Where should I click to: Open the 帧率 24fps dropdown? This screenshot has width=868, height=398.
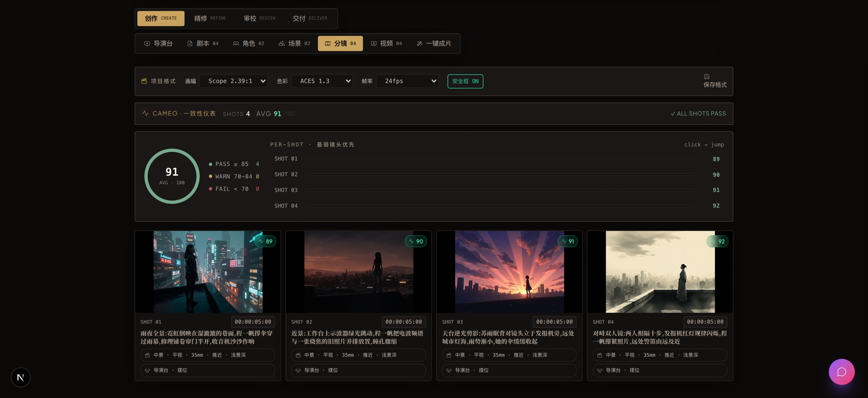tap(407, 81)
